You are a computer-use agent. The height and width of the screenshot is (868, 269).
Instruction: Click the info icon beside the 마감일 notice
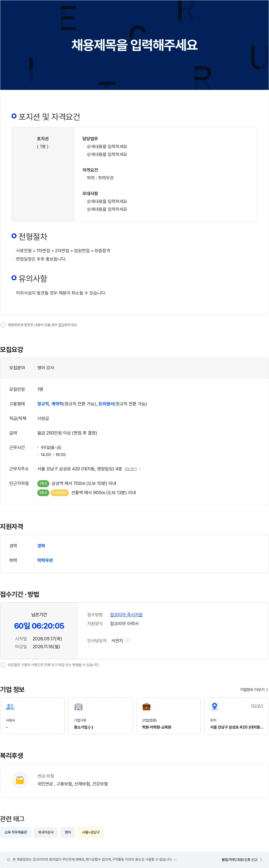[x=3, y=665]
